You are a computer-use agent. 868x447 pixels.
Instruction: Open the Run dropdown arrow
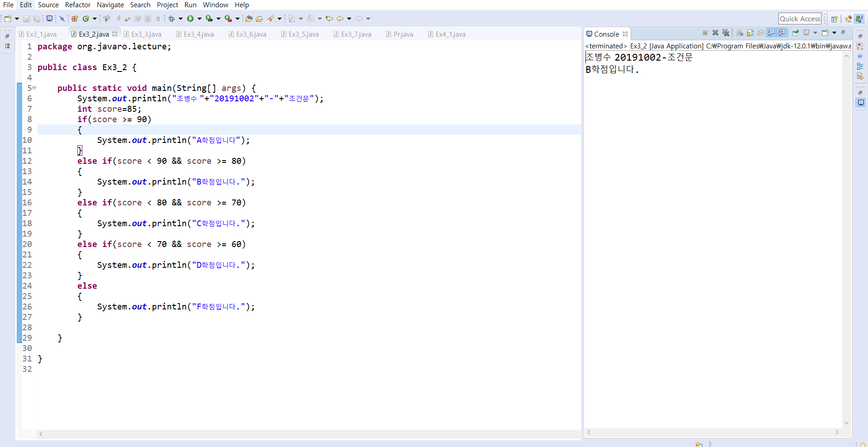(x=199, y=19)
